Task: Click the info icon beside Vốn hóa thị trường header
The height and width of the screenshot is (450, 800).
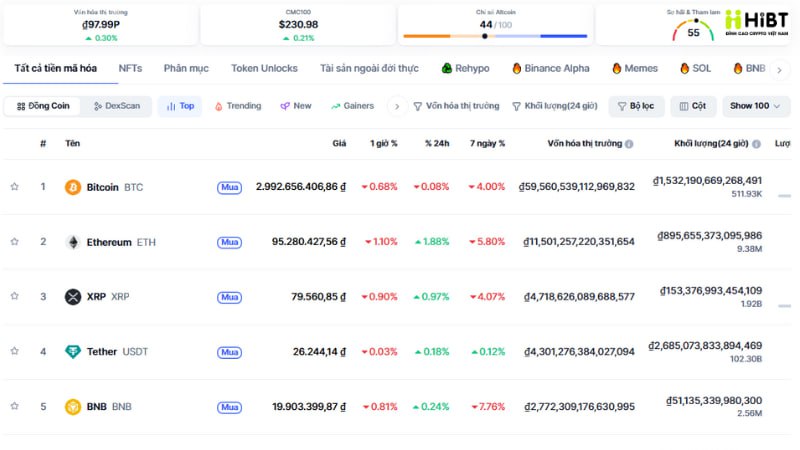Action: click(x=629, y=144)
